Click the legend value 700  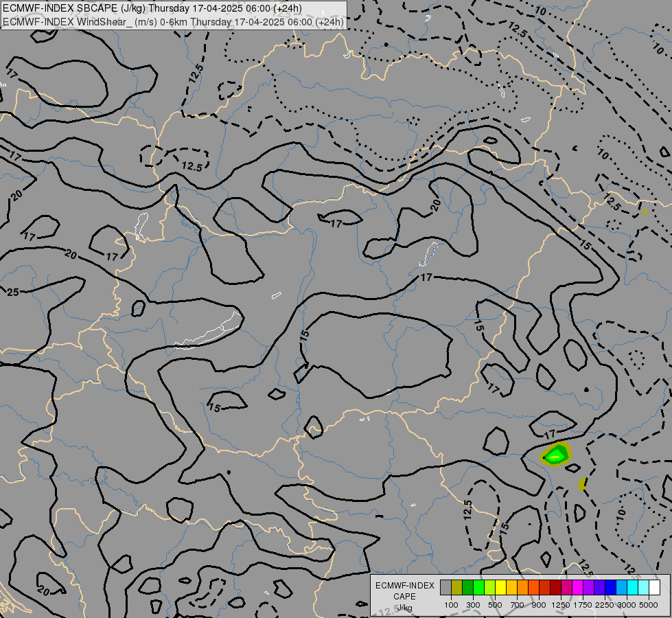(518, 605)
